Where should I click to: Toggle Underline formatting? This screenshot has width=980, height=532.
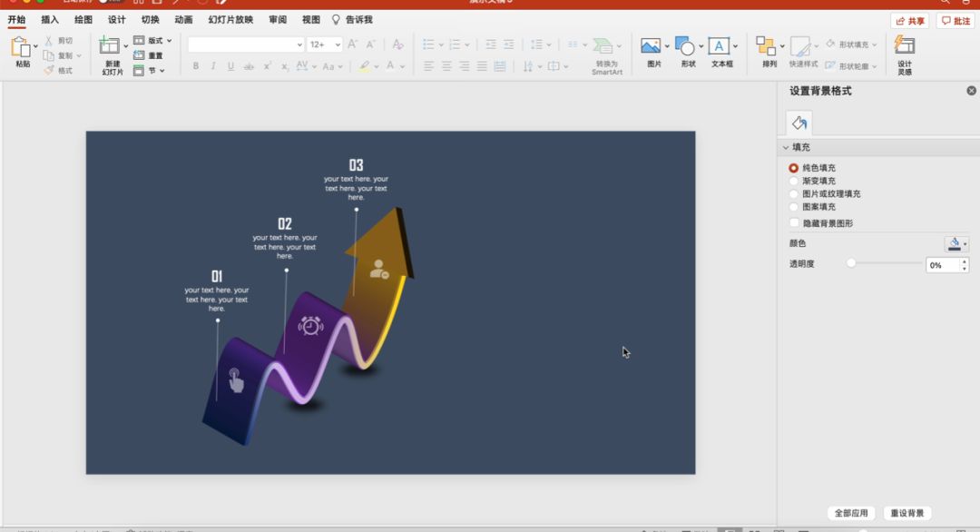(x=230, y=66)
